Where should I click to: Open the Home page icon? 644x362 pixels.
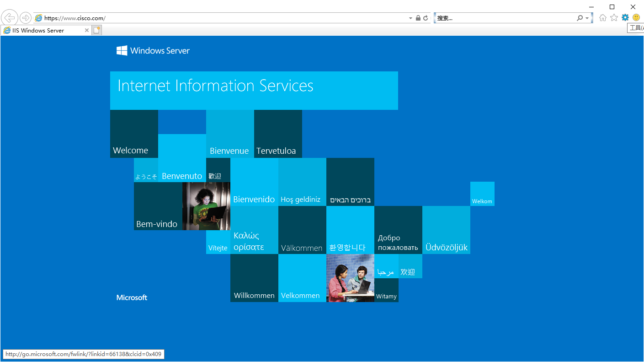603,17
